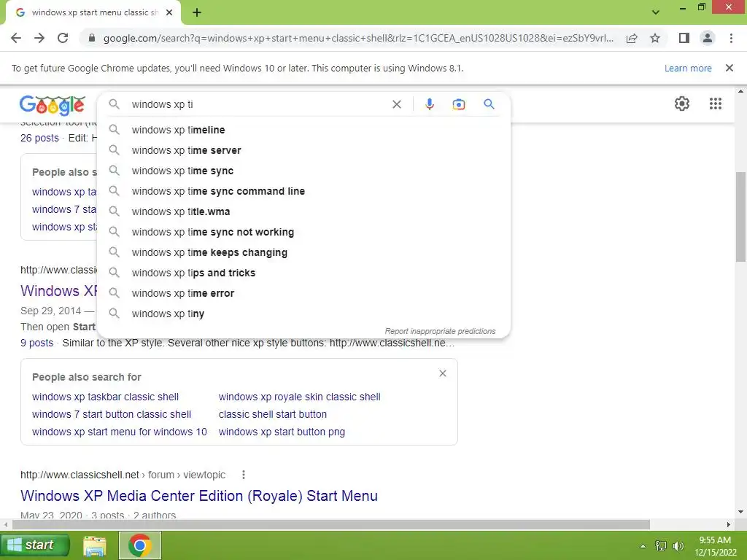Click Report inappropriate predictions

[440, 331]
